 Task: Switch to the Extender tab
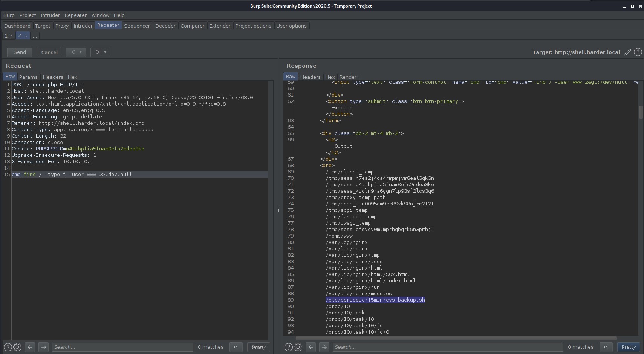pos(220,26)
